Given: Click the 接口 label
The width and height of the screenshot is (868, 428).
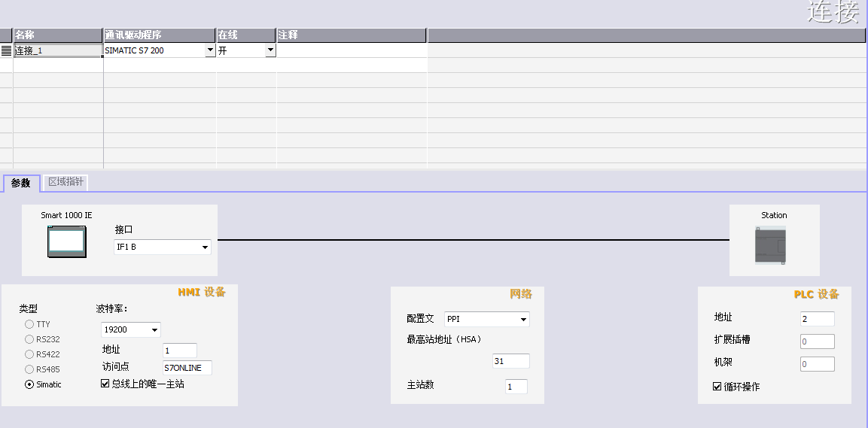Looking at the screenshot, I should [124, 229].
